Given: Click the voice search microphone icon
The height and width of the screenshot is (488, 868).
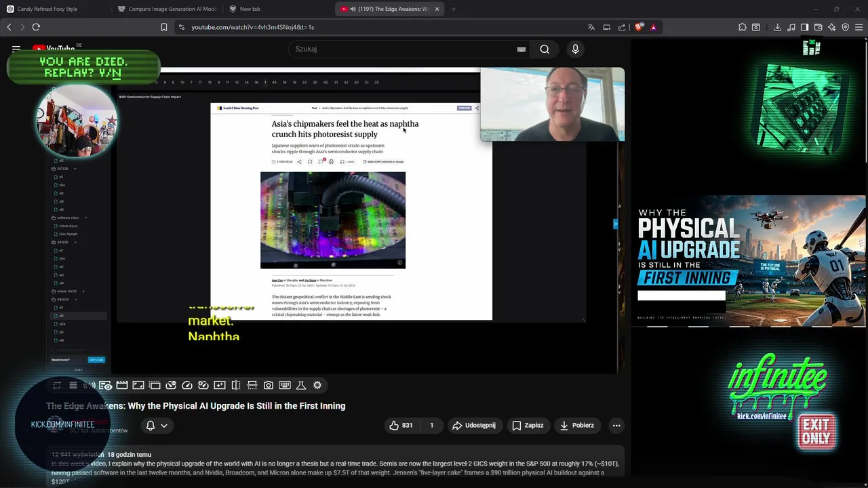Looking at the screenshot, I should click(575, 49).
